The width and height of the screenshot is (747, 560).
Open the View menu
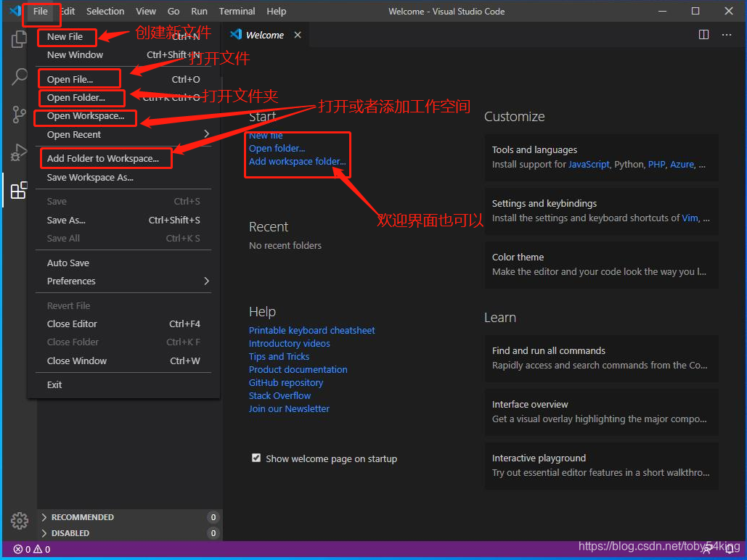click(x=146, y=11)
